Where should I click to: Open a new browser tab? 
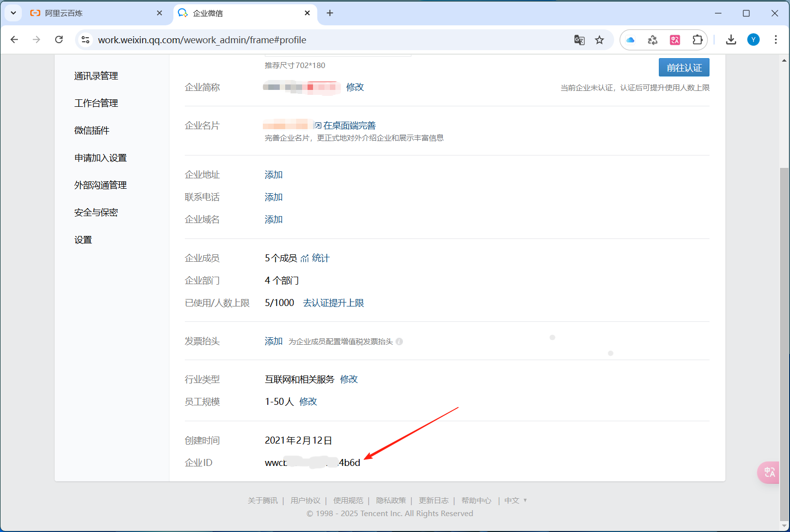[330, 13]
